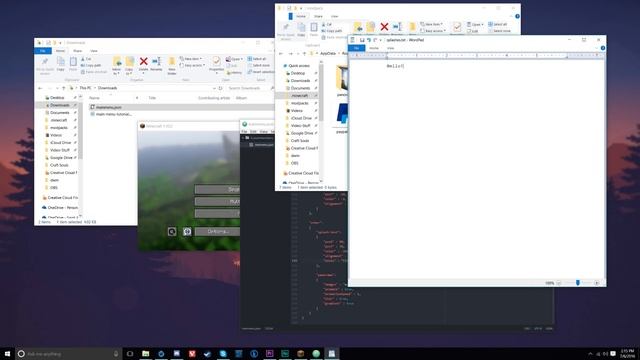Open the New item dropdown in Downloads ribbon
640x360 pixels.
click(x=191, y=59)
